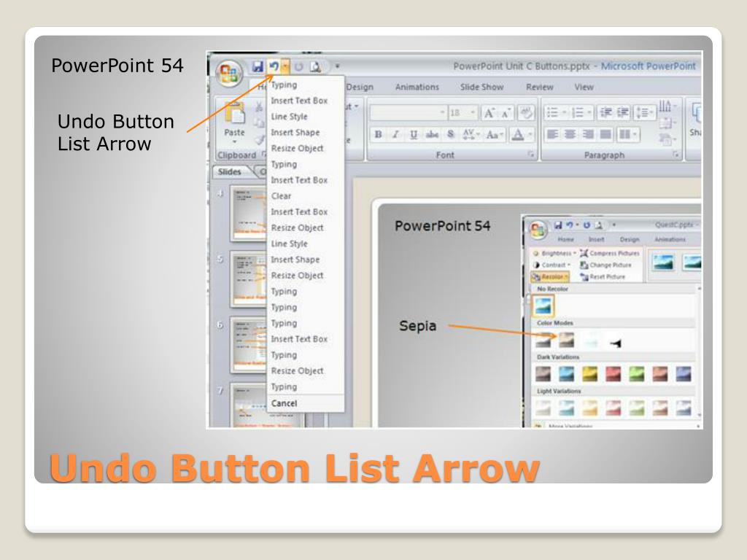Click Brightness button in embedded screenshot
The width and height of the screenshot is (747, 560).
coord(554,253)
